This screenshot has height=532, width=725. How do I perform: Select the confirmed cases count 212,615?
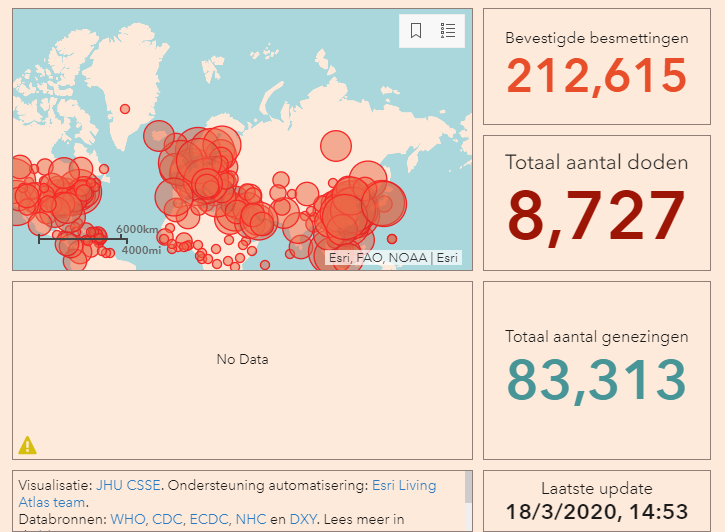[597, 77]
